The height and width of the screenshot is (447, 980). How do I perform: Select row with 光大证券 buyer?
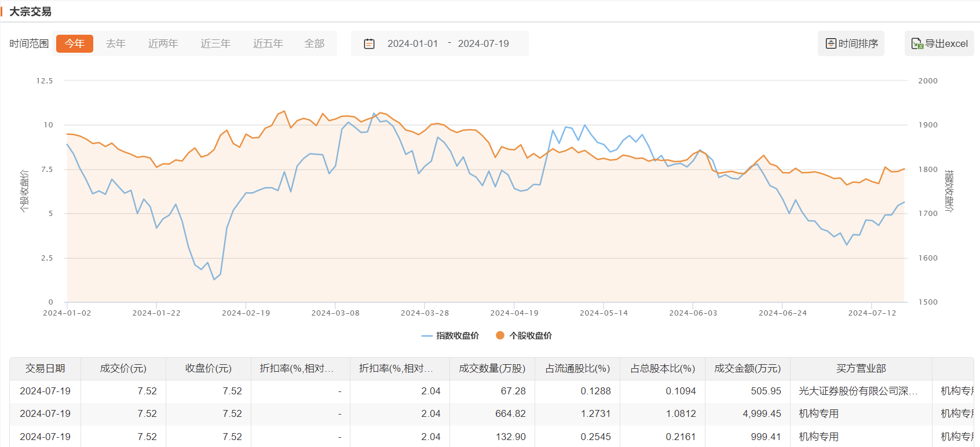[x=858, y=391]
